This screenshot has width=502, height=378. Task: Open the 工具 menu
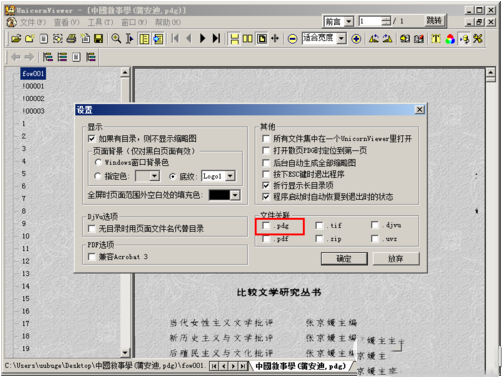click(x=100, y=22)
